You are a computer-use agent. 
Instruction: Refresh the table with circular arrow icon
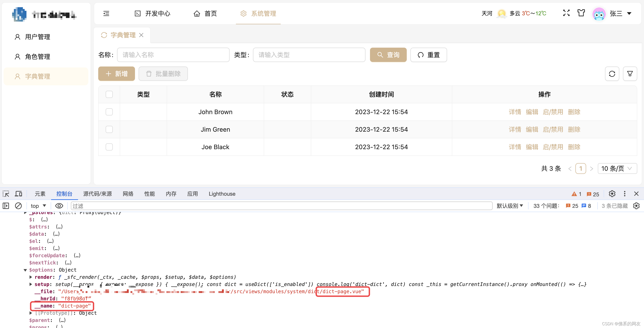tap(612, 74)
